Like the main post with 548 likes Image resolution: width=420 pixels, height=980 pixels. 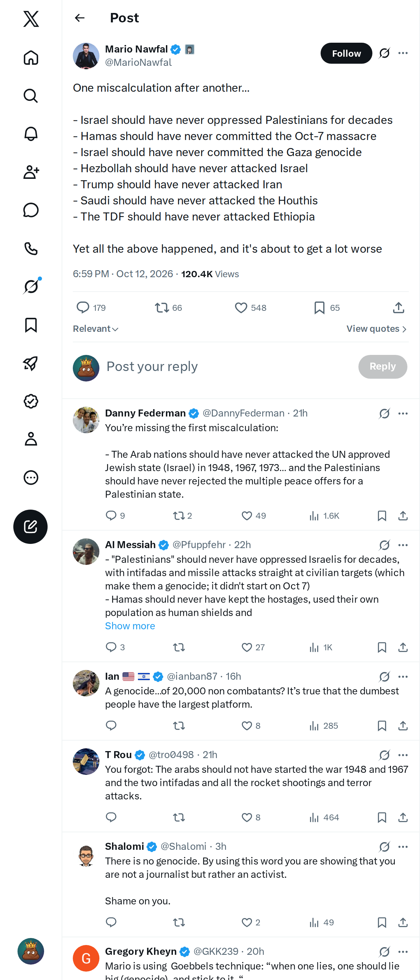pos(250,307)
